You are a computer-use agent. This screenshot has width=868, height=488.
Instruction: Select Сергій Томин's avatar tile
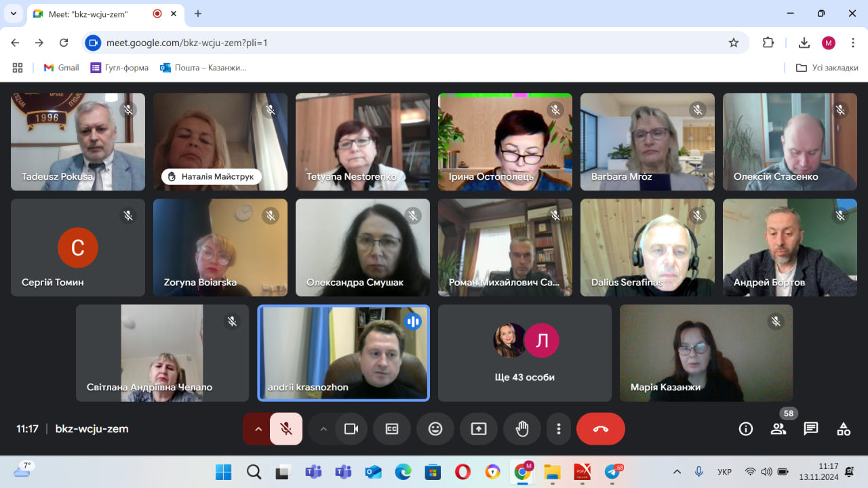78,247
